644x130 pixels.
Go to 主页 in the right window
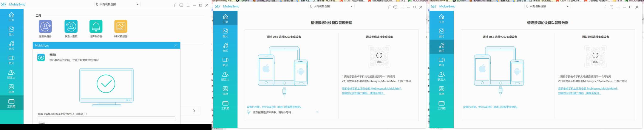[441, 18]
